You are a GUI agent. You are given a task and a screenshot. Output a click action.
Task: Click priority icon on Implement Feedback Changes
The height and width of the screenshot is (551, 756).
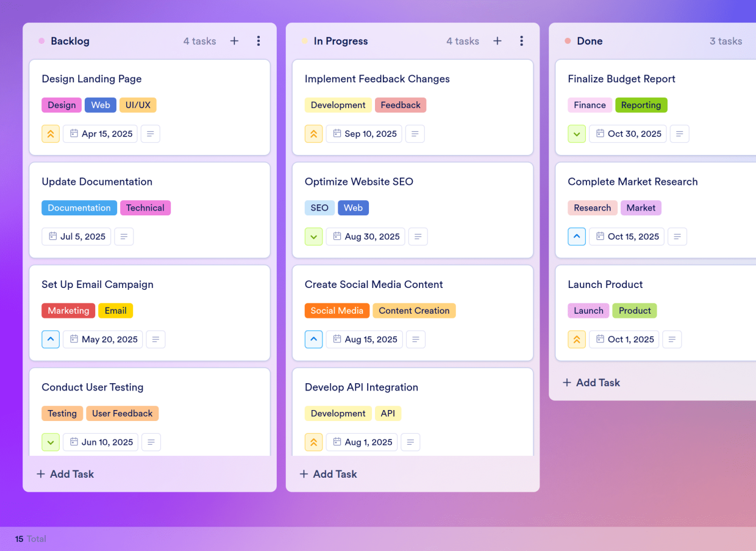point(313,134)
